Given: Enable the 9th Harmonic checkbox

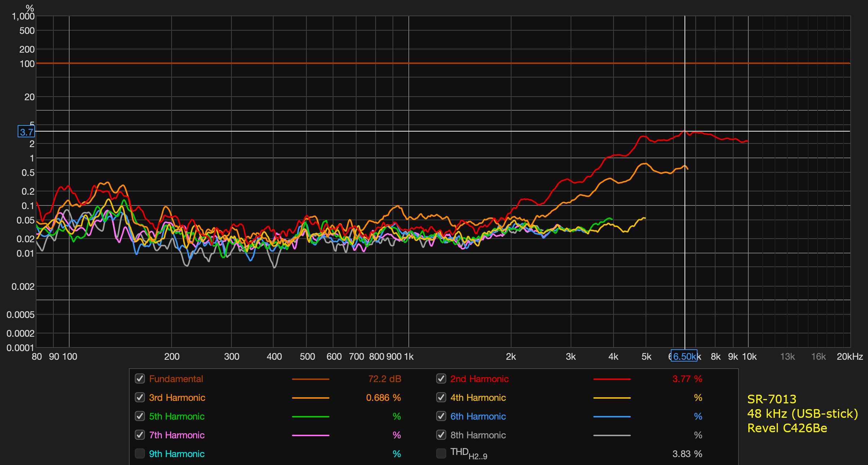Looking at the screenshot, I should (x=140, y=453).
